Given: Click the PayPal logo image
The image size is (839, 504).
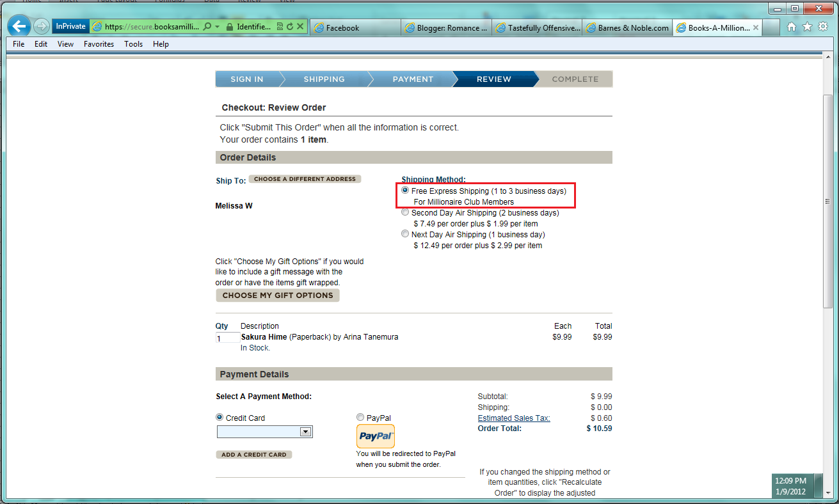Looking at the screenshot, I should click(x=376, y=436).
